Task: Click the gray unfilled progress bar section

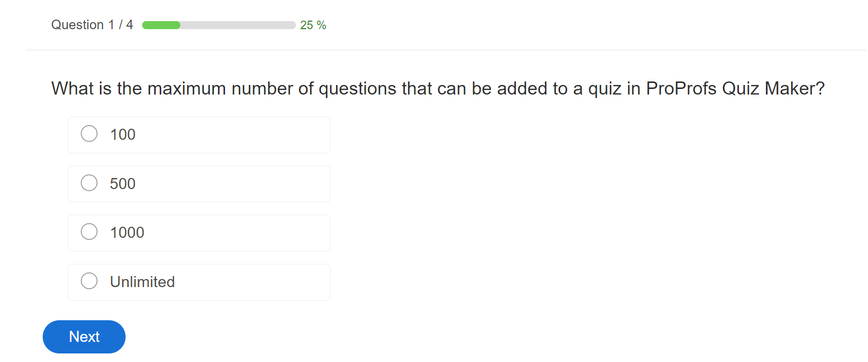Action: 237,25
